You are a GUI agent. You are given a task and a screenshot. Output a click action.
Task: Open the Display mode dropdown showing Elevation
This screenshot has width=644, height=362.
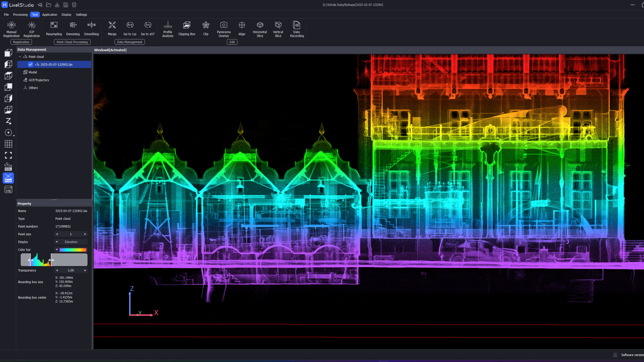click(70, 242)
